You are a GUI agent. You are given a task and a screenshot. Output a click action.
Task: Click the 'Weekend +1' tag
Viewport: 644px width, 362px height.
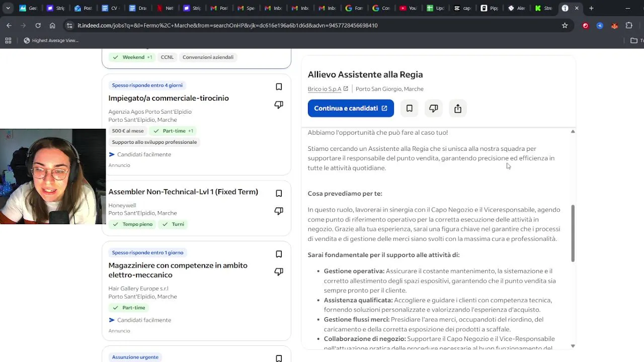point(132,57)
